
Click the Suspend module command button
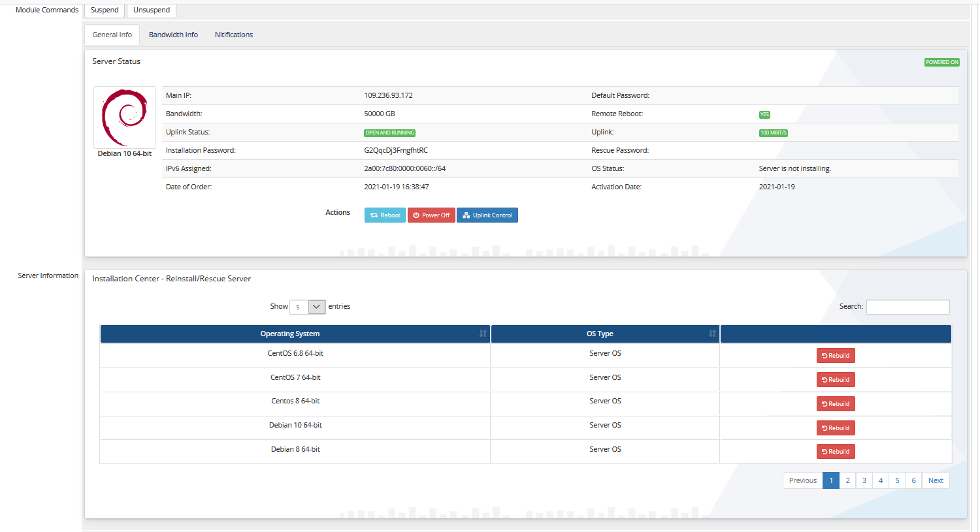click(x=105, y=10)
